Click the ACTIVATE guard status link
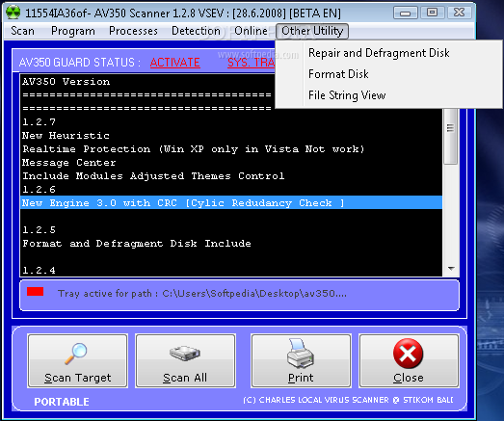Image resolution: width=504 pixels, height=421 pixels. pos(174,63)
